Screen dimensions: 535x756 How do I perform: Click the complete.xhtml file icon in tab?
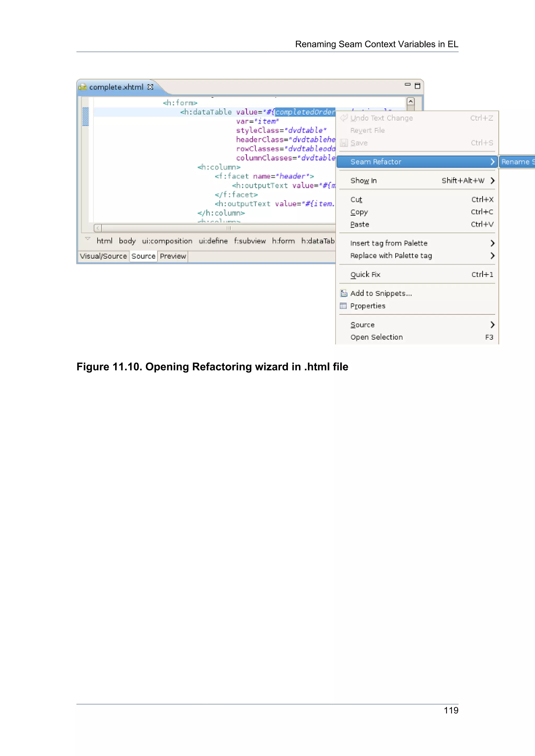[x=82, y=87]
